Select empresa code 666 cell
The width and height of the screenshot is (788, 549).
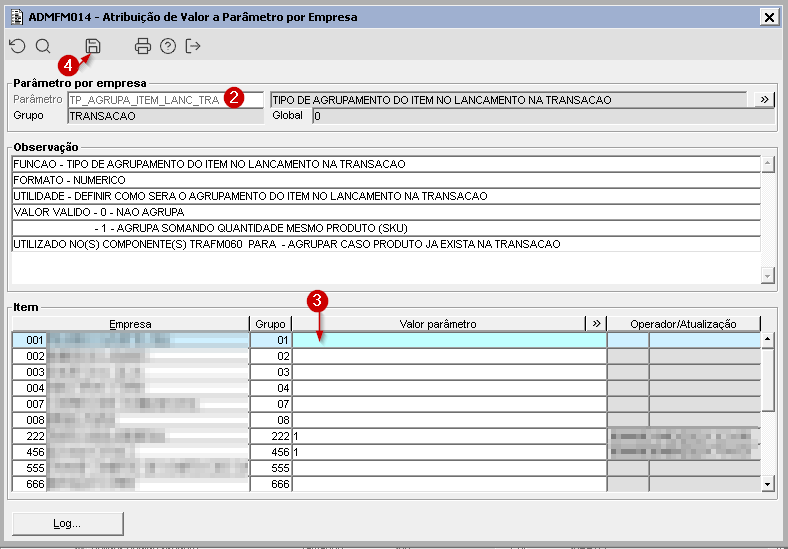click(x=30, y=484)
